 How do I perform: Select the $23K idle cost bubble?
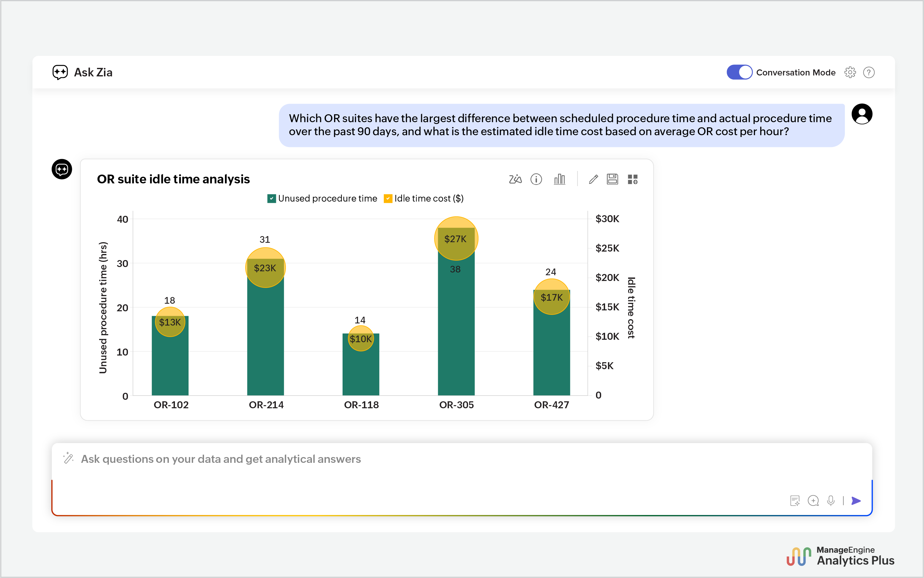[x=265, y=268]
